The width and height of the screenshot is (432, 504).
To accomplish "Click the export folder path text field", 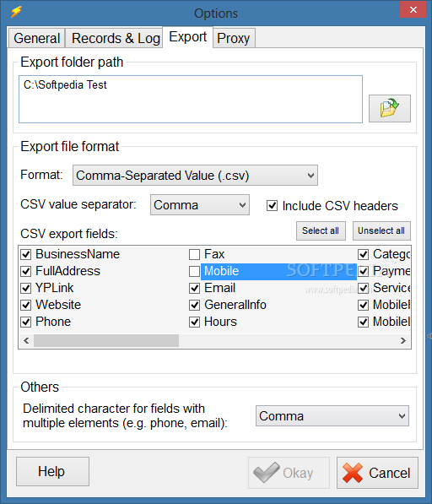I will pos(191,100).
